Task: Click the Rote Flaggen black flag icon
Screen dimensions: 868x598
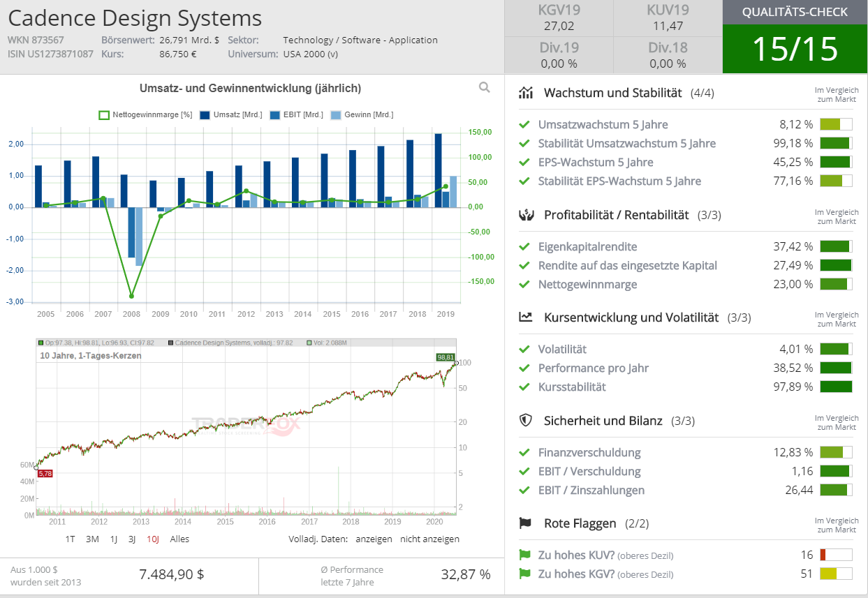Action: pos(525,523)
